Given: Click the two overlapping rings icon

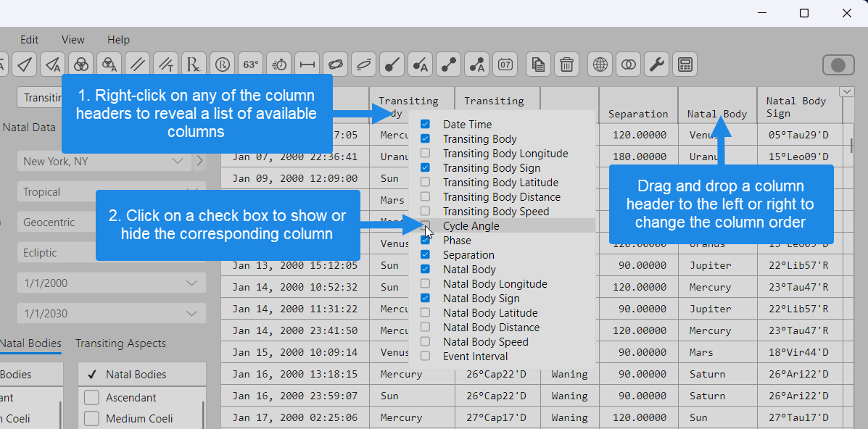Looking at the screenshot, I should 628,64.
